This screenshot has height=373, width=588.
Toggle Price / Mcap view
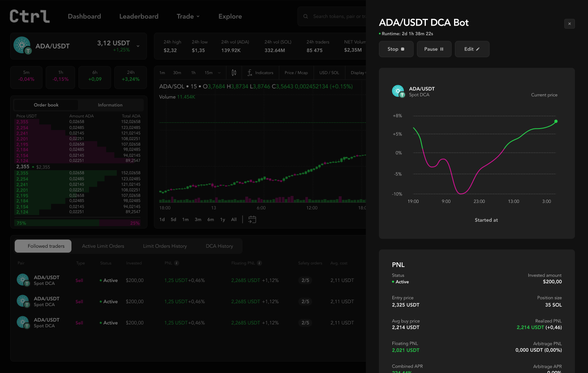click(x=296, y=73)
